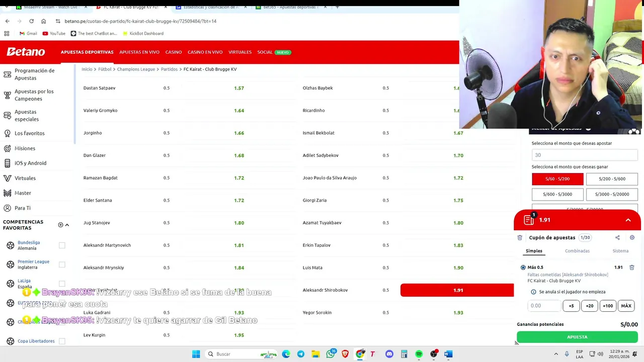644x362 pixels.
Task: Add +100 to the stake
Action: [608, 306]
